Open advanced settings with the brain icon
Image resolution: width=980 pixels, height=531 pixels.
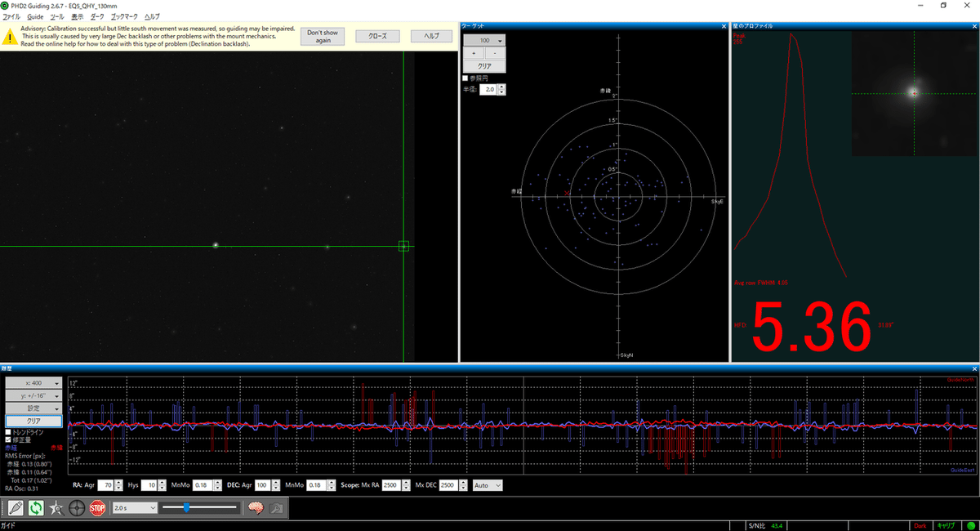point(255,507)
